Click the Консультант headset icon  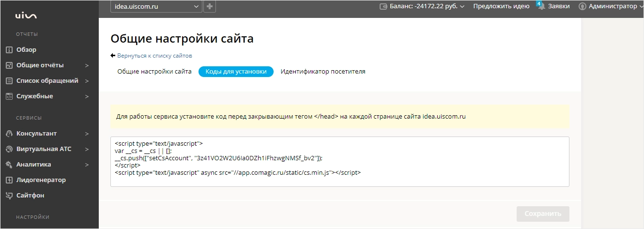click(x=9, y=134)
